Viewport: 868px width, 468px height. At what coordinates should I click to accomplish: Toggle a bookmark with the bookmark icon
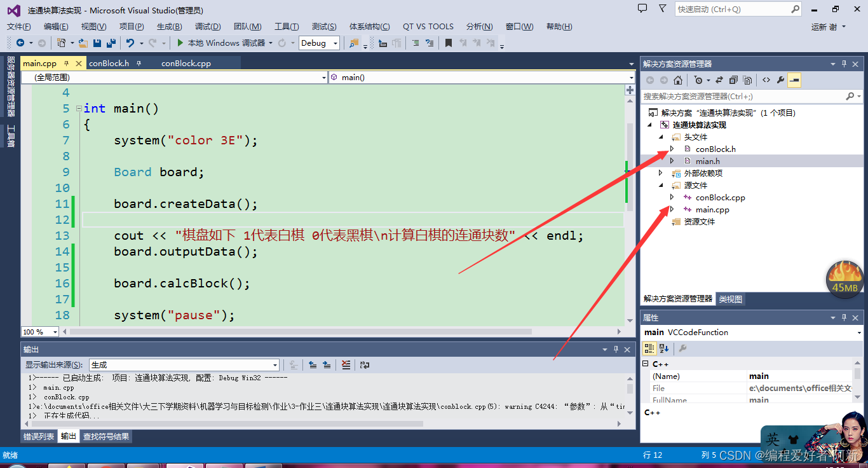pyautogui.click(x=449, y=43)
